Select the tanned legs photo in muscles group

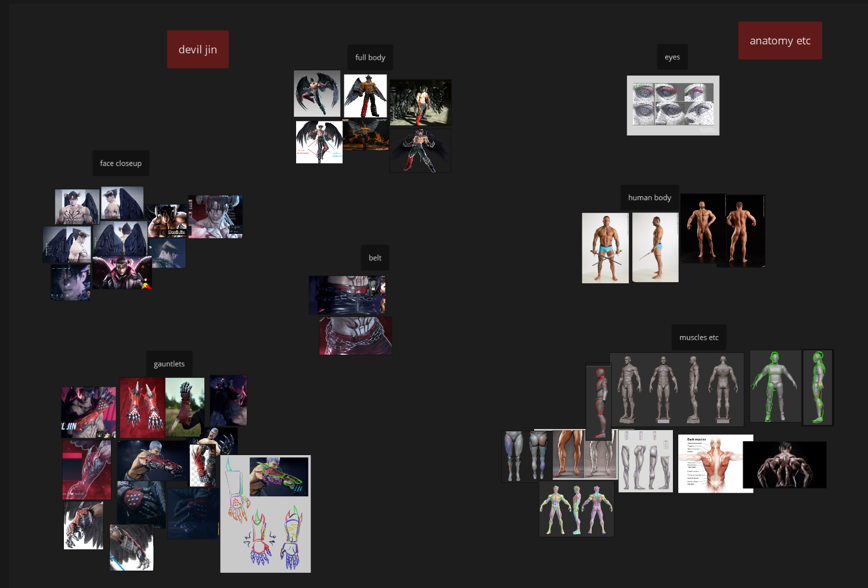click(568, 454)
